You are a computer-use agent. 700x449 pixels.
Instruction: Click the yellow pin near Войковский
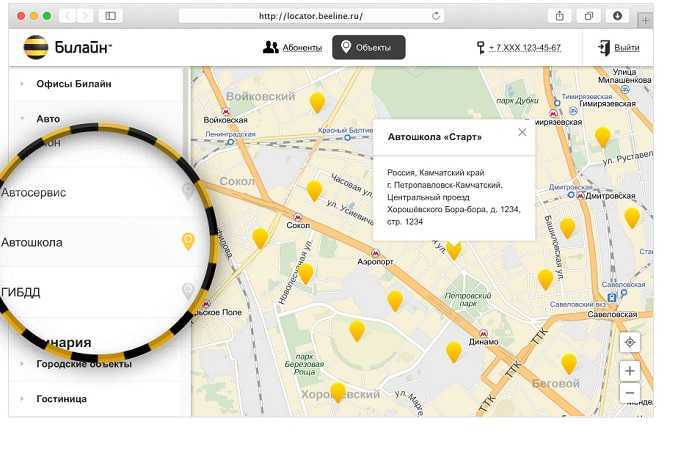(x=317, y=103)
